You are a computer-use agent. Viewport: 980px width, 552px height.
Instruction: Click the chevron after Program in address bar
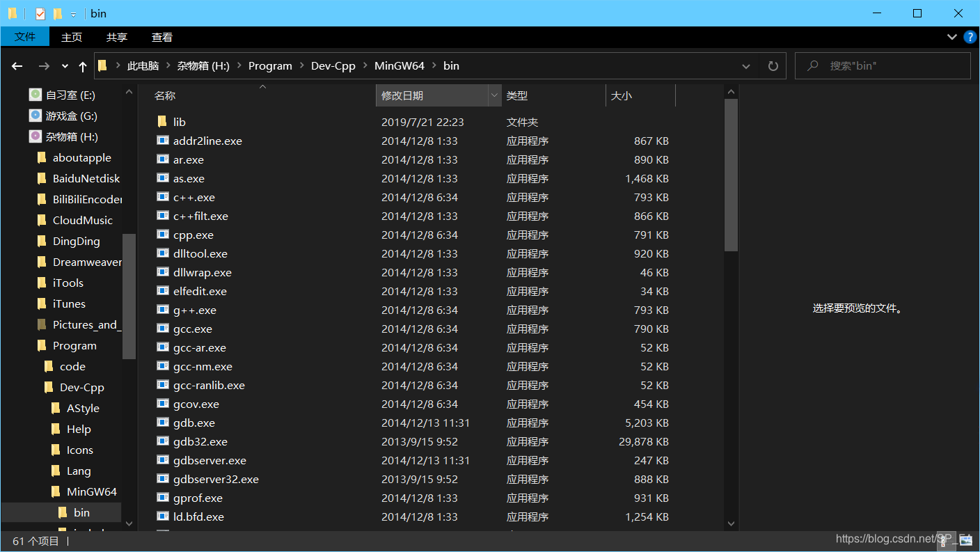[x=302, y=66]
